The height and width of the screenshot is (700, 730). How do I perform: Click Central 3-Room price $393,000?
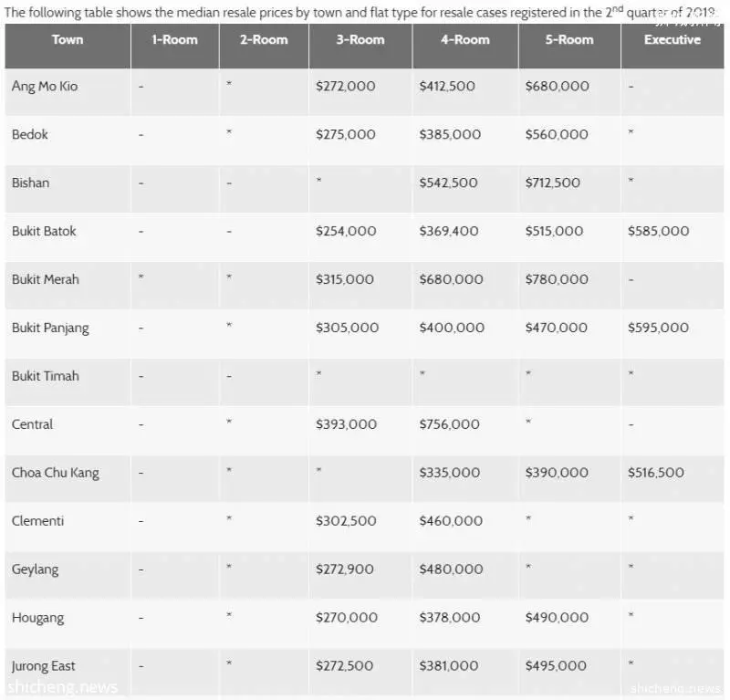[x=346, y=424]
